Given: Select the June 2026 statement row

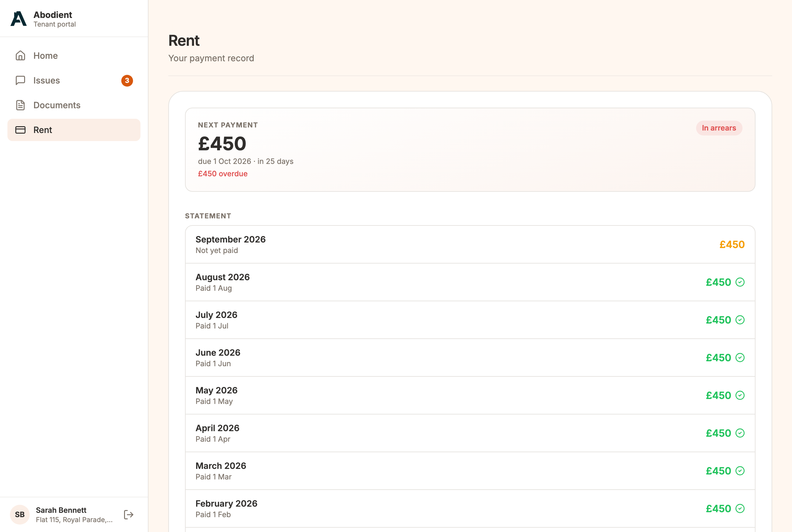Looking at the screenshot, I should (470, 358).
